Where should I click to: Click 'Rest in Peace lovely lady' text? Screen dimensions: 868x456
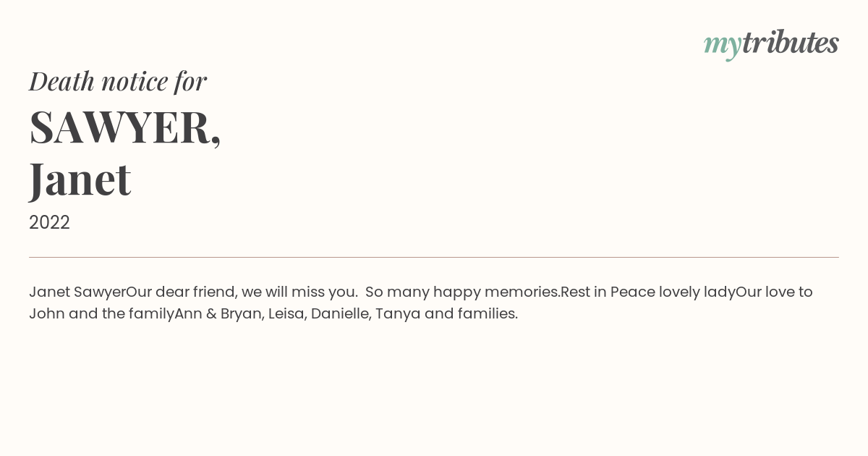[648, 292]
